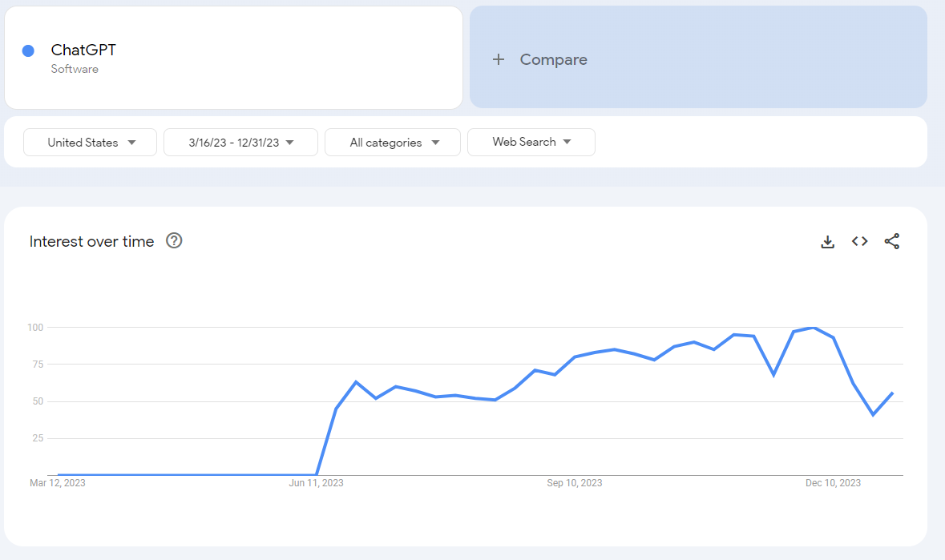Click the 75 value on the y-axis

click(x=38, y=365)
